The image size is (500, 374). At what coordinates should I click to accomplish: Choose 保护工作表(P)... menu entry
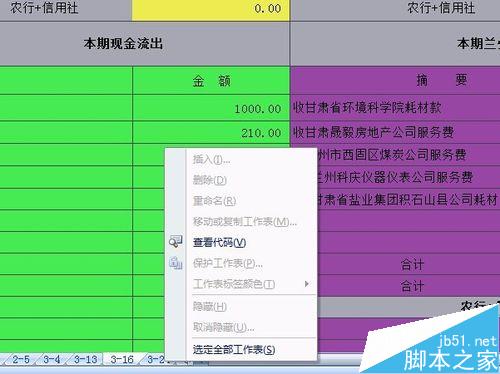tap(228, 263)
